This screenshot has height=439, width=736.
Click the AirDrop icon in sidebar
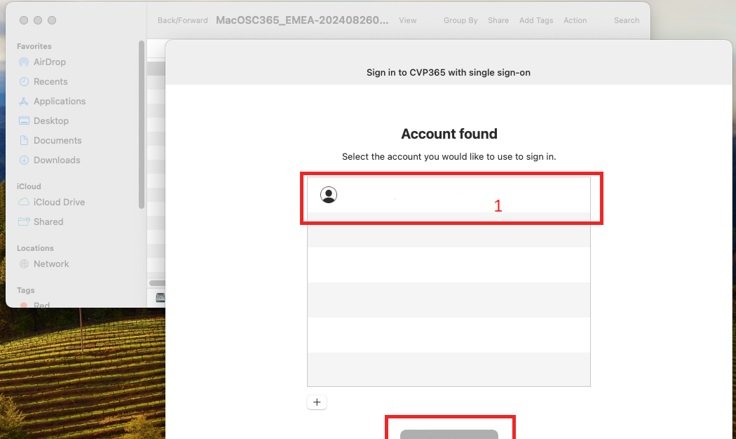click(x=23, y=62)
